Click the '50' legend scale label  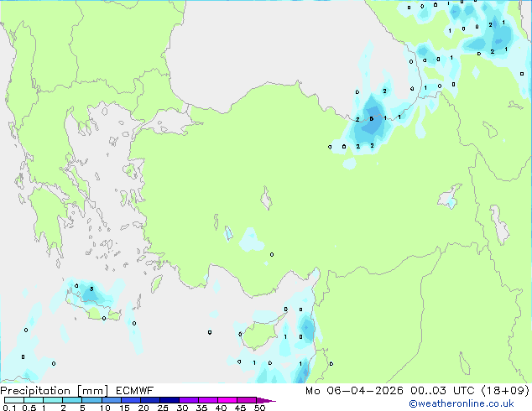259,408
